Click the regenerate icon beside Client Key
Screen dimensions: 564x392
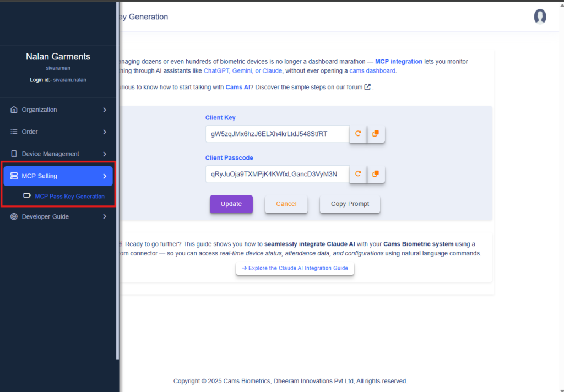358,134
